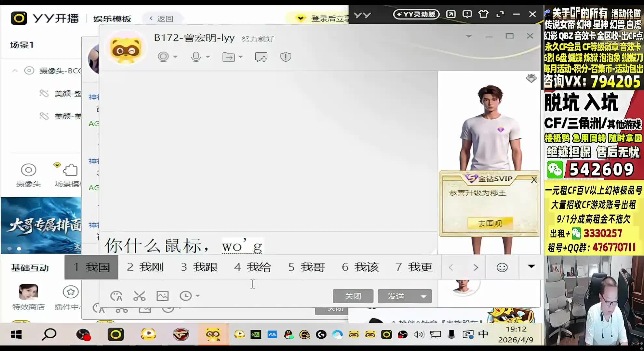Click the insert image icon in chat
This screenshot has height=351, width=644.
[162, 296]
